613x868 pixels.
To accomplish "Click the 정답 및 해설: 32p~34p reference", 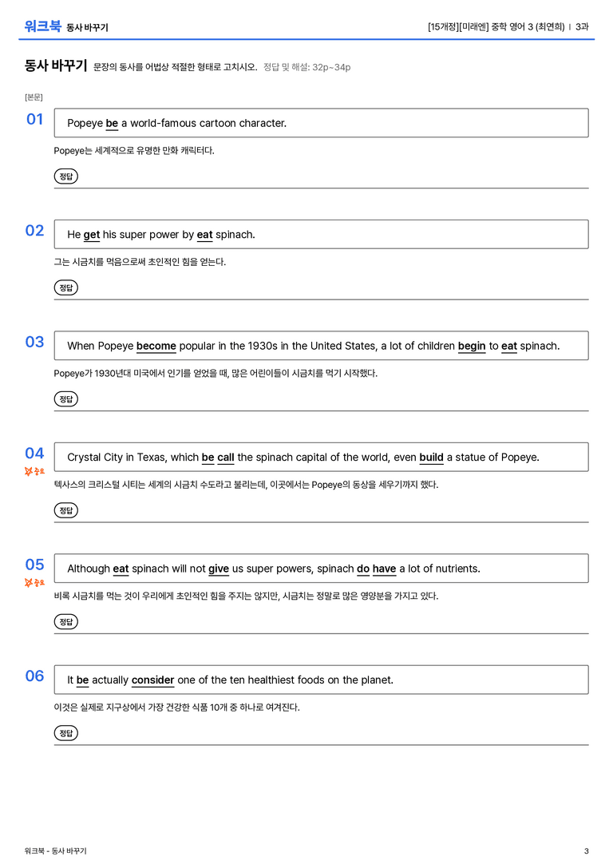I will [x=307, y=67].
